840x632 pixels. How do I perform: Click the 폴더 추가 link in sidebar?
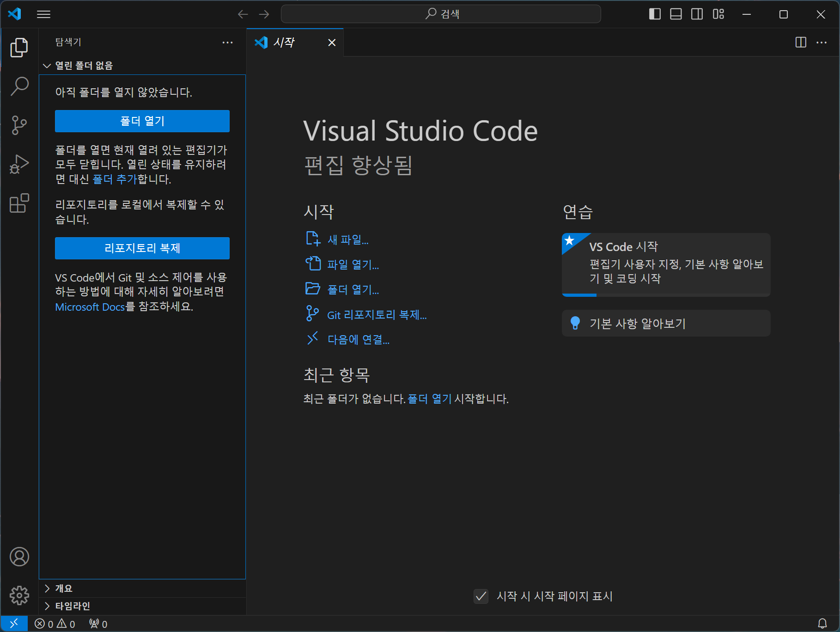pyautogui.click(x=115, y=179)
